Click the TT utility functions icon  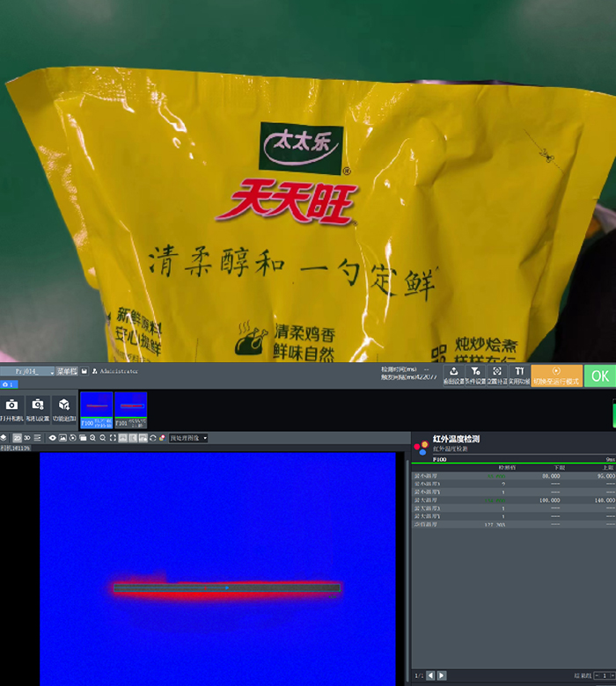pos(519,375)
